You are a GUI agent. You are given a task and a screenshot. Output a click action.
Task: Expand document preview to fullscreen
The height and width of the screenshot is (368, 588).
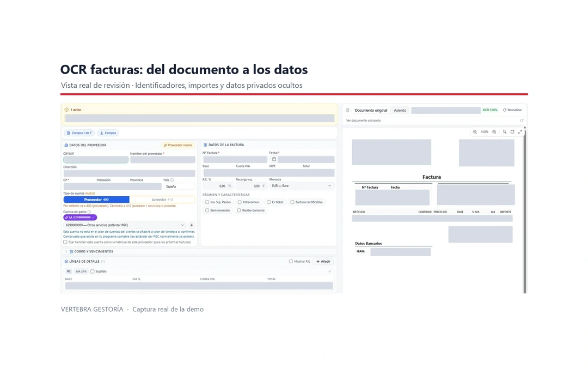520,132
